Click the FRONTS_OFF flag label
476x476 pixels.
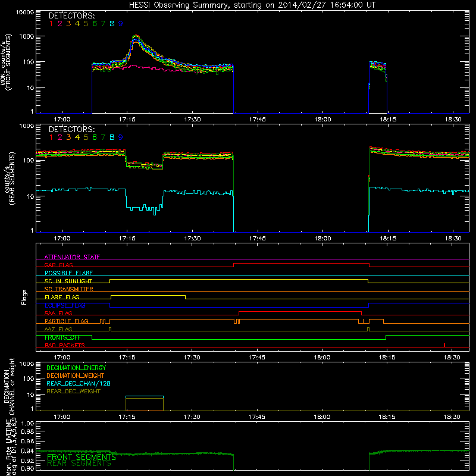[62, 337]
